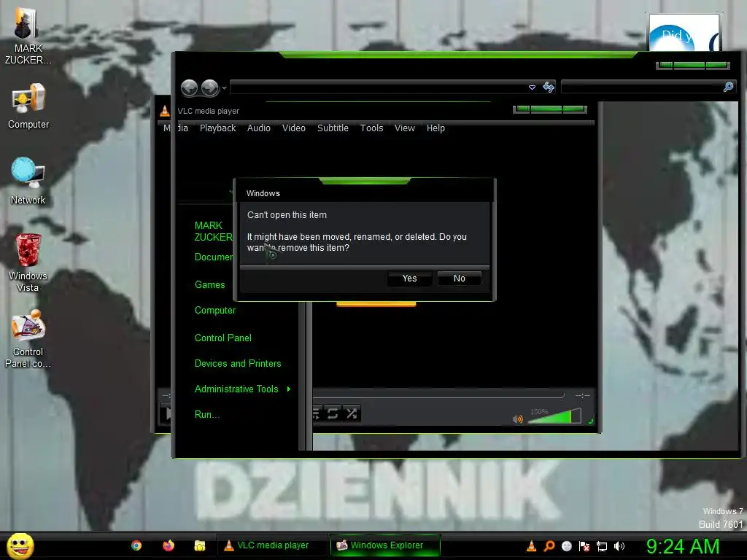Click the Did y... gadget at top right
Viewport: 747px width, 560px height.
(x=684, y=34)
